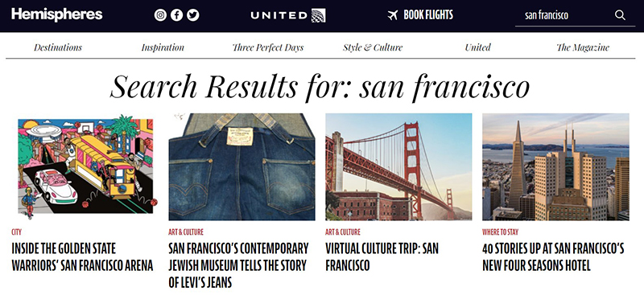Open the Instagram social icon
The image size is (644, 295).
coord(160,15)
